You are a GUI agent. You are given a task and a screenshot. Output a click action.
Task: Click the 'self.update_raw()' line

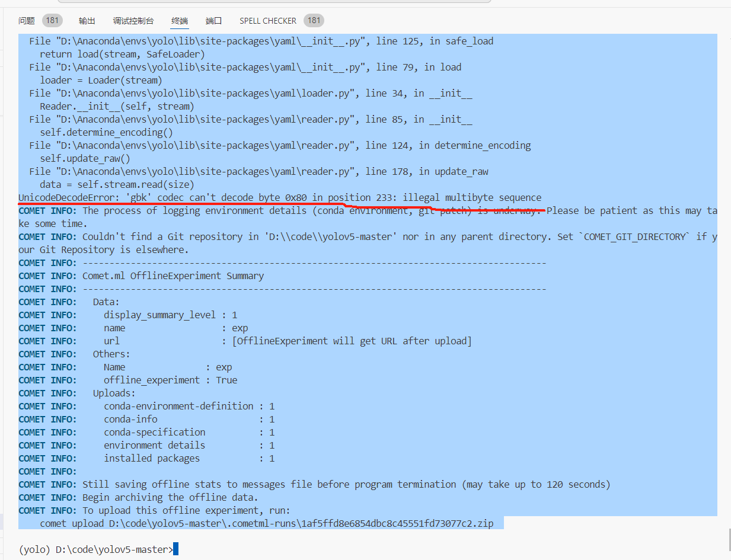click(85, 158)
